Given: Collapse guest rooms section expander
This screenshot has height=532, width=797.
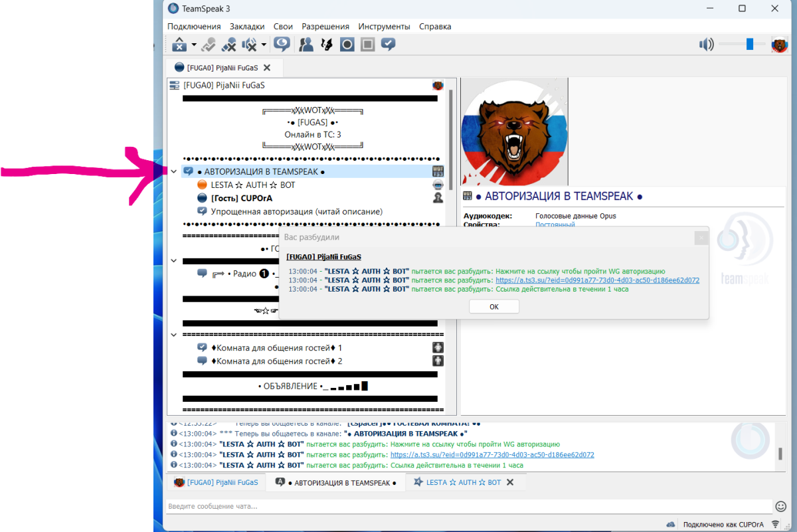Looking at the screenshot, I should (173, 335).
